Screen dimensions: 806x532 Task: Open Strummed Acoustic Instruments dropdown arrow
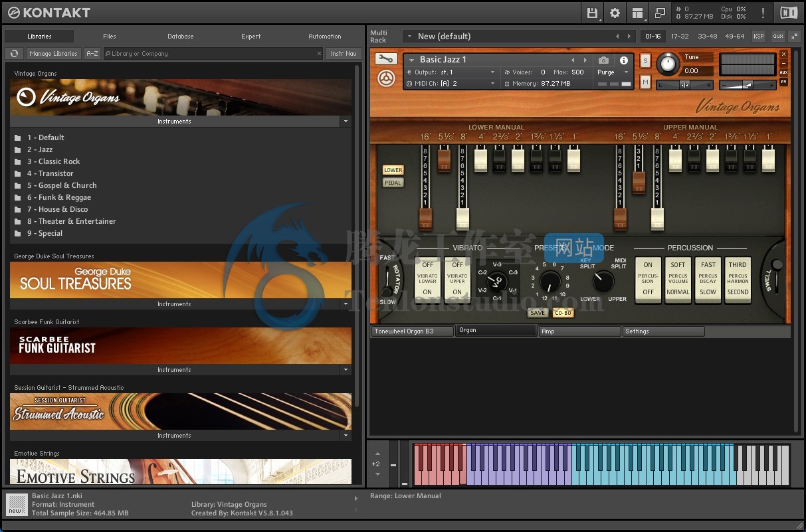(x=345, y=436)
